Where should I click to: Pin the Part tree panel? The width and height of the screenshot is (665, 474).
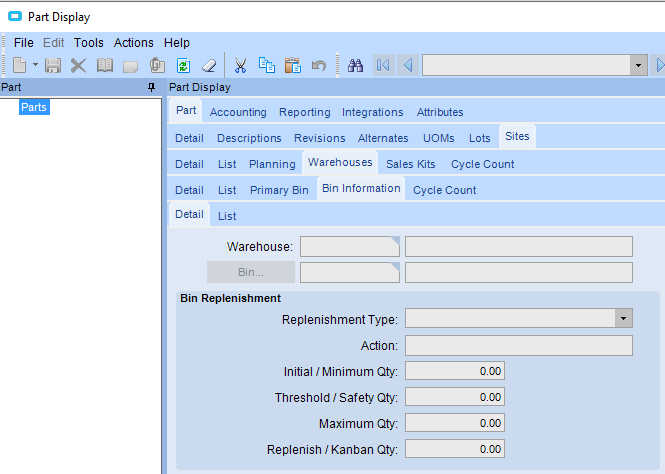151,87
